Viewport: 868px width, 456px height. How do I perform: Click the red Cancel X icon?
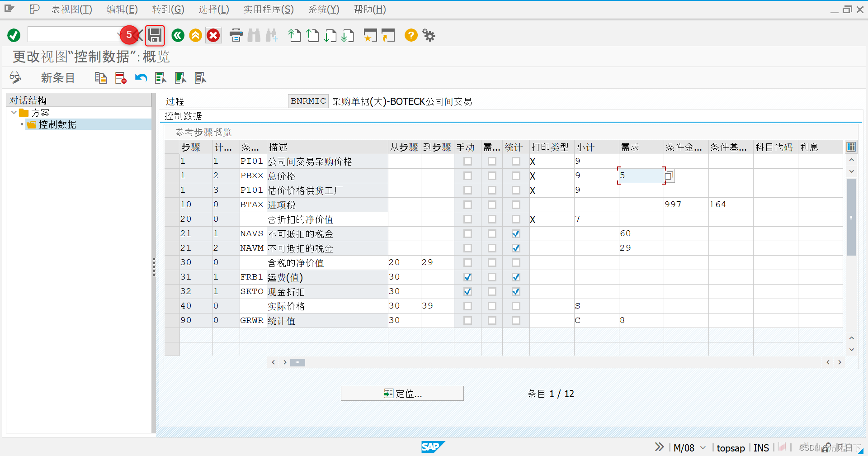click(213, 35)
